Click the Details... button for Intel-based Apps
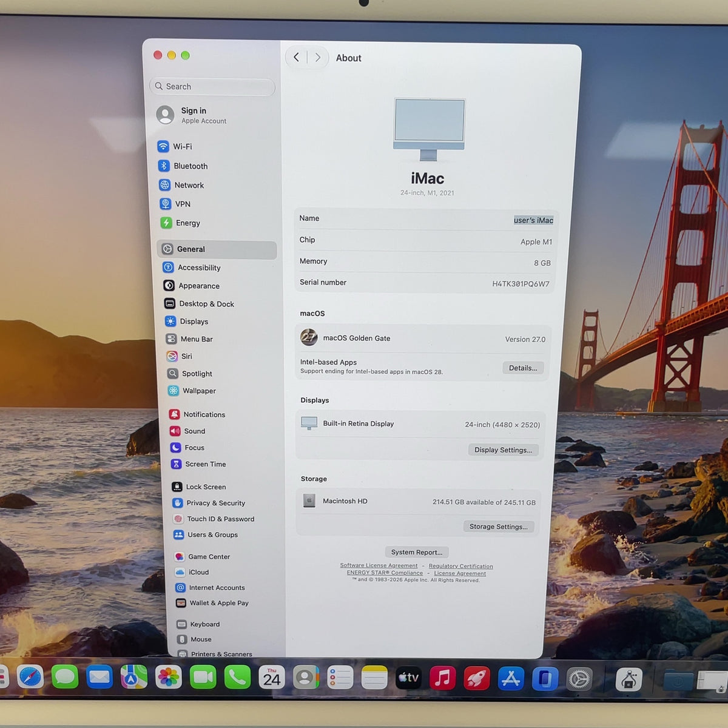Screen dimensions: 728x728 click(523, 368)
